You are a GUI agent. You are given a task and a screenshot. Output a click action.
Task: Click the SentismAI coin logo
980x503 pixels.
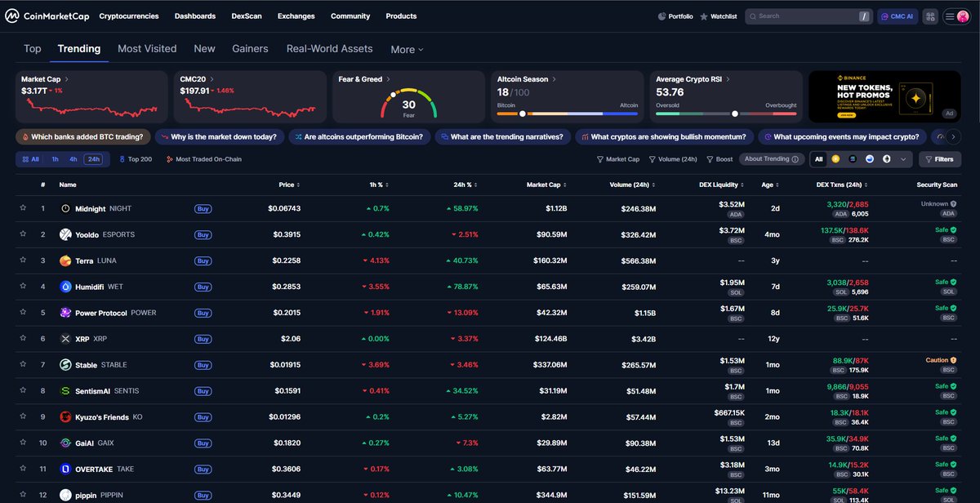tap(65, 391)
